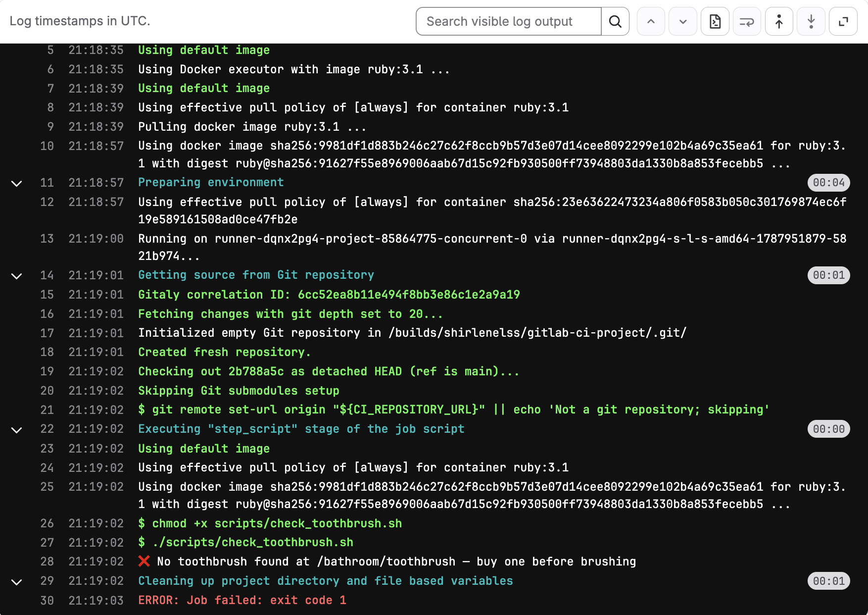Image resolution: width=868 pixels, height=615 pixels.
Task: Click Log timestamps in UTC label
Action: pos(80,21)
